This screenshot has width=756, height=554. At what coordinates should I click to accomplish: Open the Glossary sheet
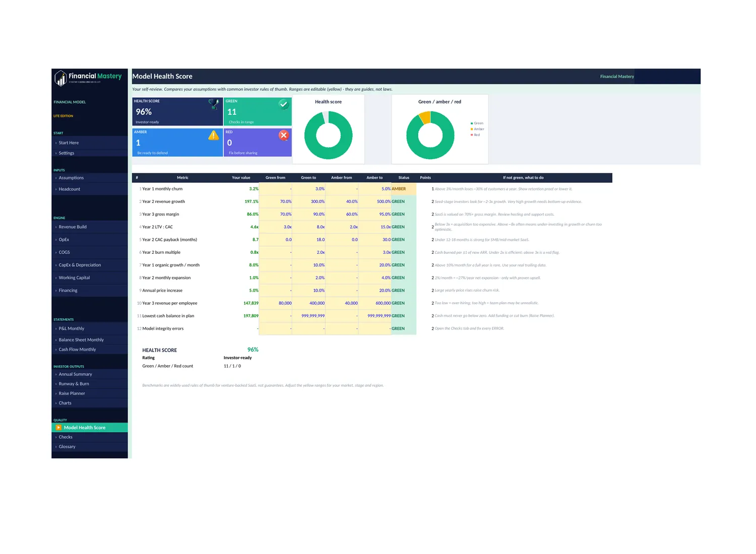tap(90, 447)
